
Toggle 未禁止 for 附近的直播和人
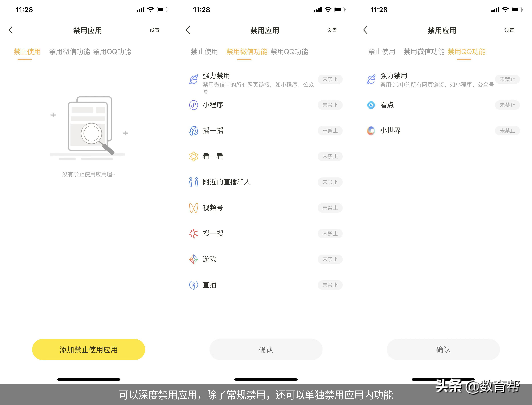click(330, 182)
